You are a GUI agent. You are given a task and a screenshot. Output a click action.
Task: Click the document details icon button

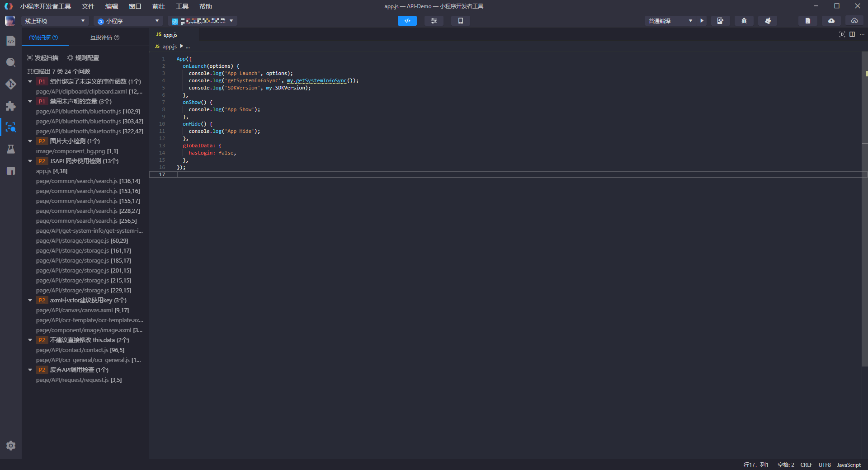pyautogui.click(x=808, y=21)
